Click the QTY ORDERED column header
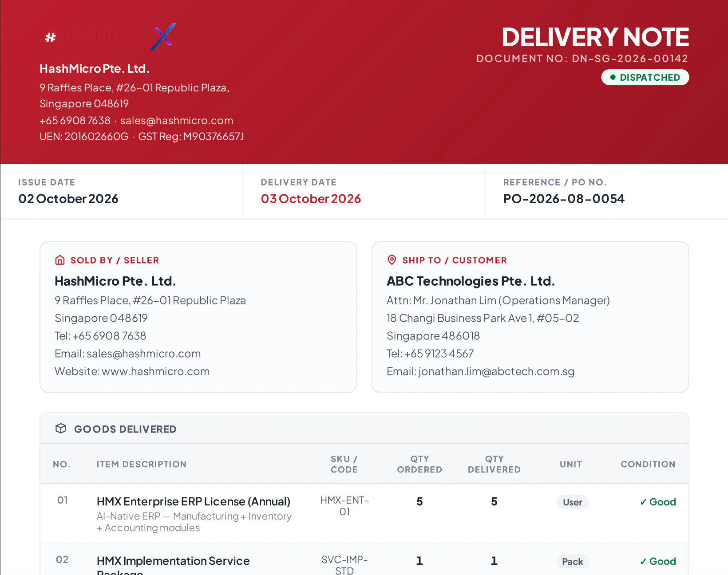The width and height of the screenshot is (728, 575). tap(419, 464)
